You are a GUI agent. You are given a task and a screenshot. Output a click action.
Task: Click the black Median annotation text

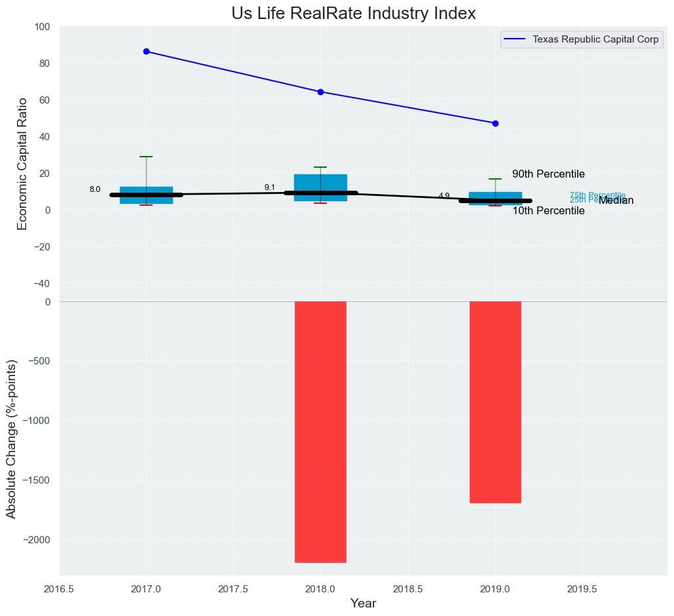pos(616,201)
